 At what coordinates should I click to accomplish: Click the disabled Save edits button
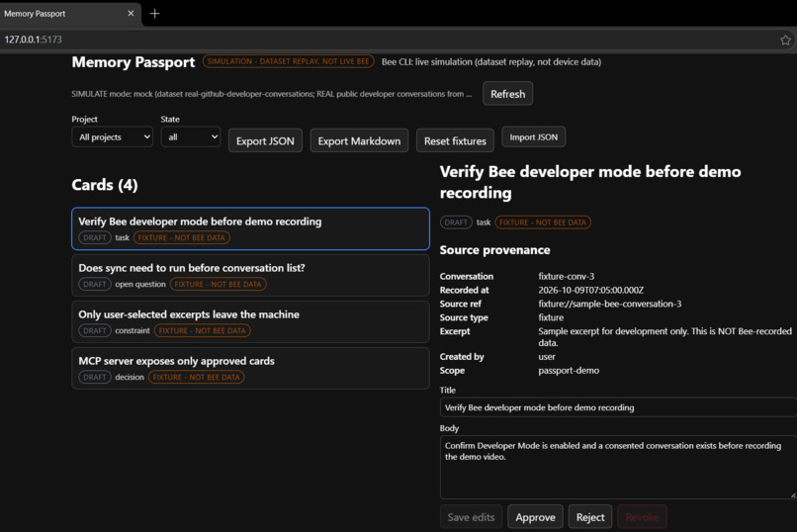pos(471,517)
